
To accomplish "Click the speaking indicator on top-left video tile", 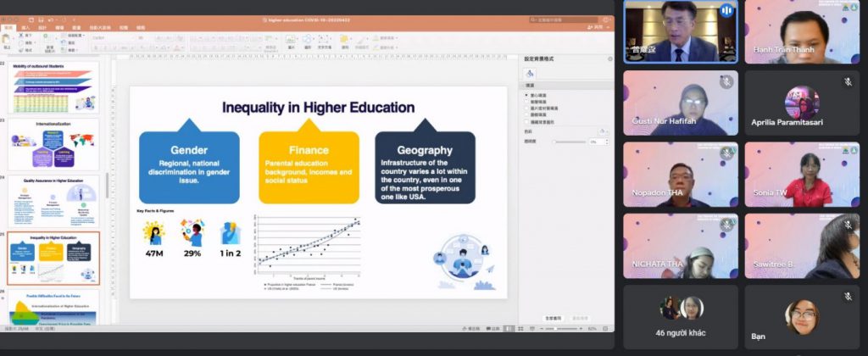I will pos(726,10).
